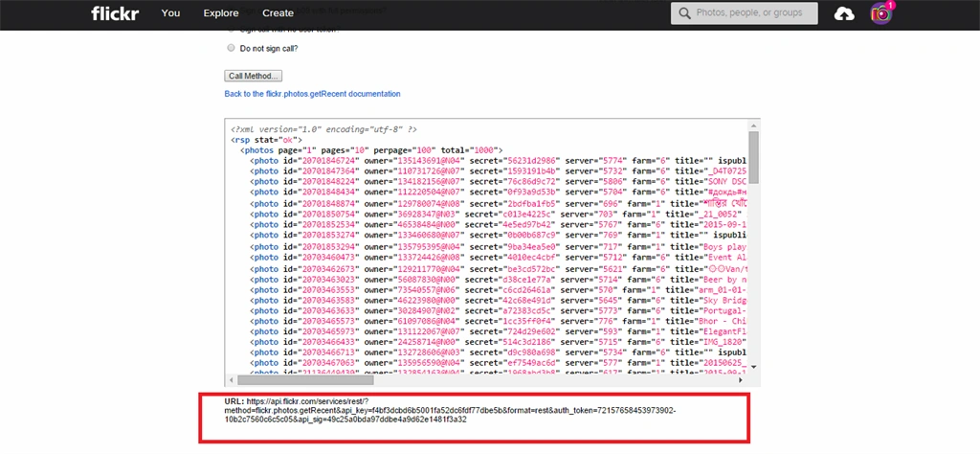Click the Call Method button
This screenshot has width=980, height=454.
click(253, 76)
